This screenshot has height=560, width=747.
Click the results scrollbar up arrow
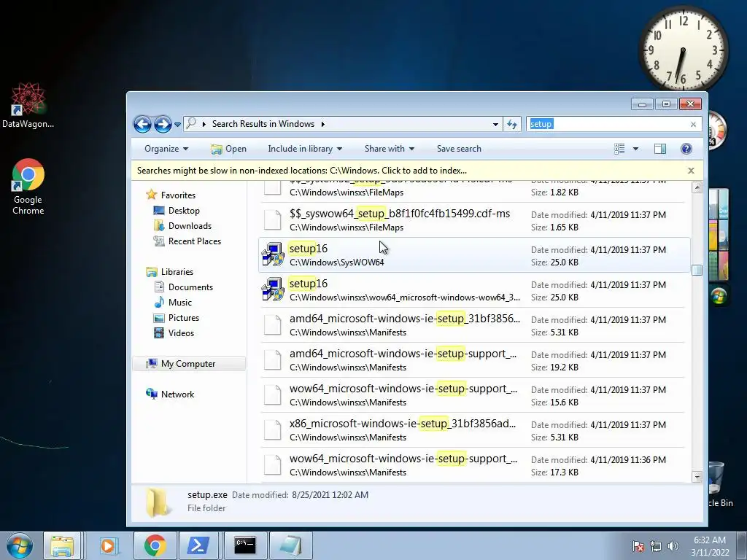tap(697, 187)
